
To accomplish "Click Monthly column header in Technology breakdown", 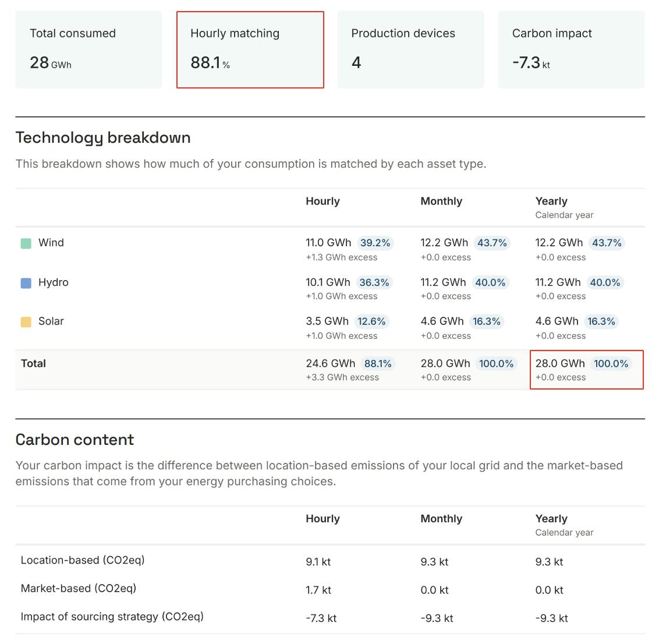I will 441,201.
